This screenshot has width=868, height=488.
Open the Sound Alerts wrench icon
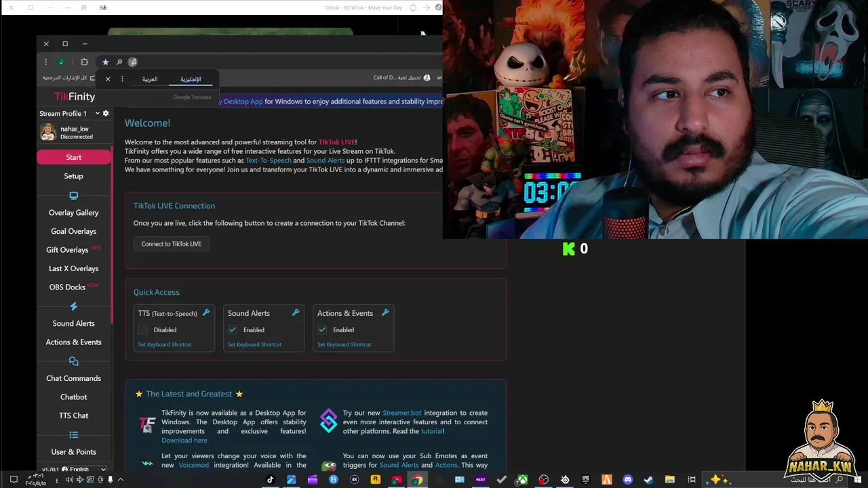pyautogui.click(x=296, y=312)
